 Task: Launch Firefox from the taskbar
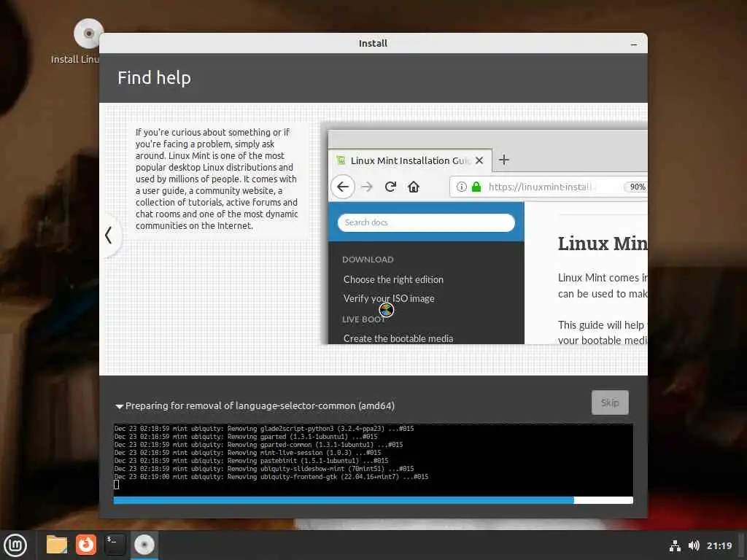point(86,545)
